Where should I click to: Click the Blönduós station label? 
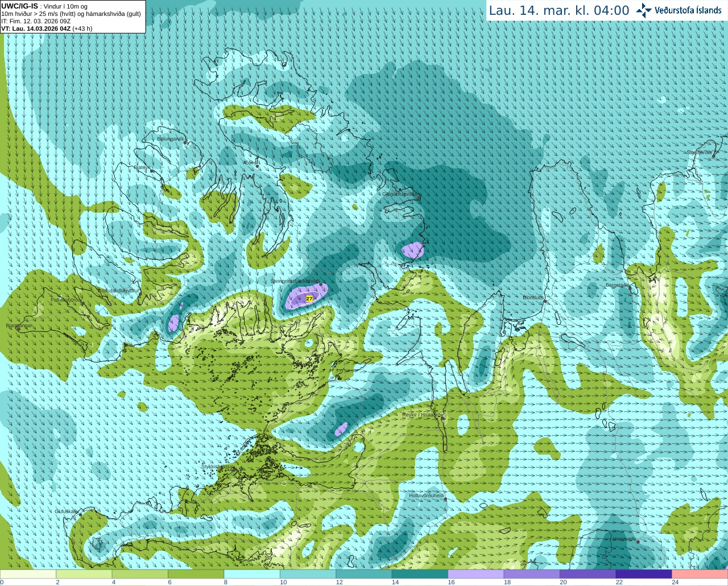coord(534,298)
